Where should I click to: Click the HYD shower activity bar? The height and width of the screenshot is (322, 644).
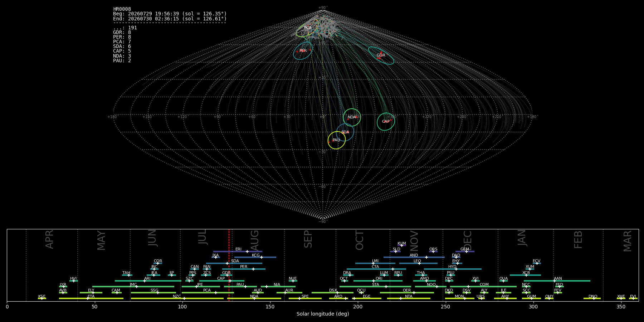[453, 269]
